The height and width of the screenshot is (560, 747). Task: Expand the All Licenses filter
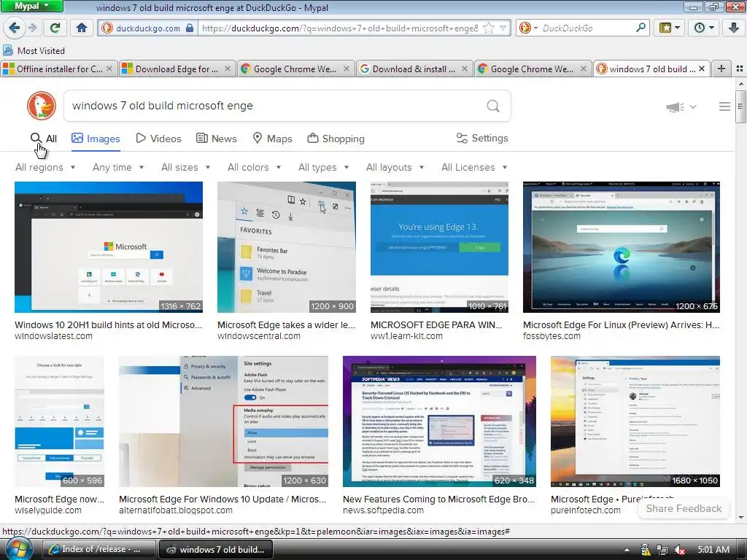474,167
